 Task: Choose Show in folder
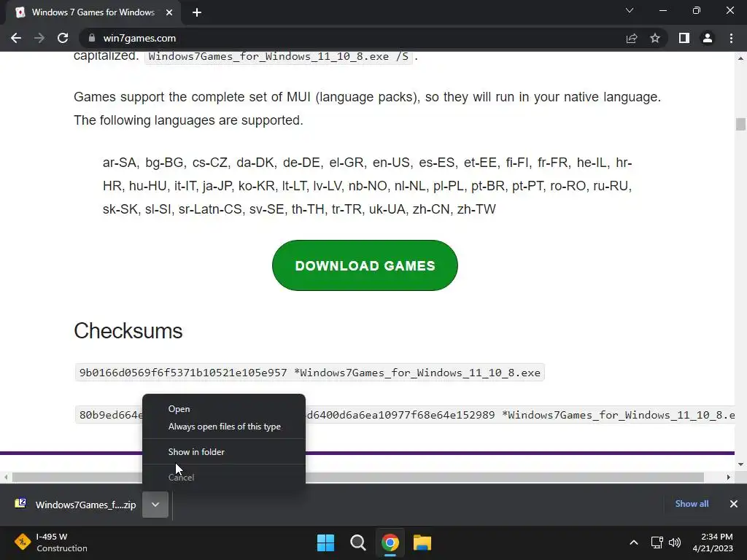pos(224,452)
